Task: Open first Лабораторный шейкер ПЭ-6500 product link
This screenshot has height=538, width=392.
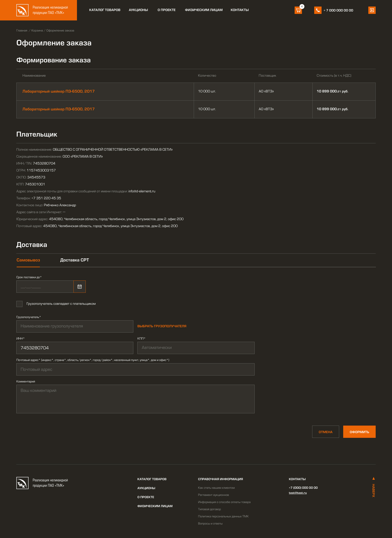Action: (58, 91)
